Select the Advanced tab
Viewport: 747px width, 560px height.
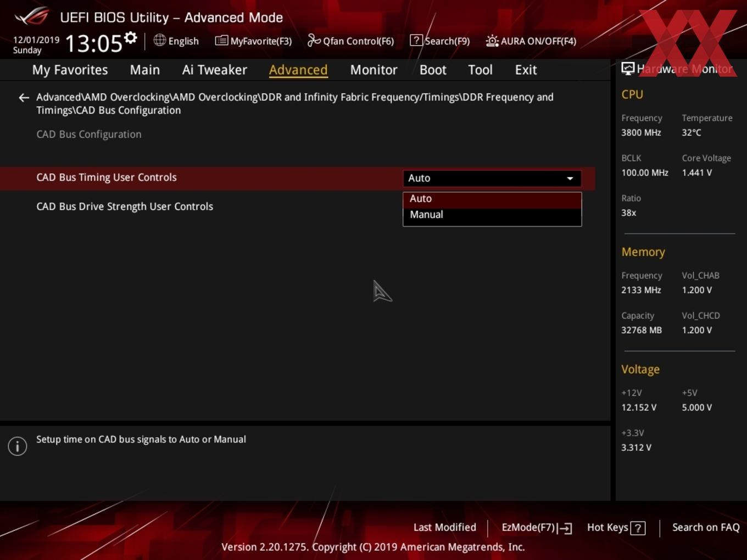(x=298, y=70)
